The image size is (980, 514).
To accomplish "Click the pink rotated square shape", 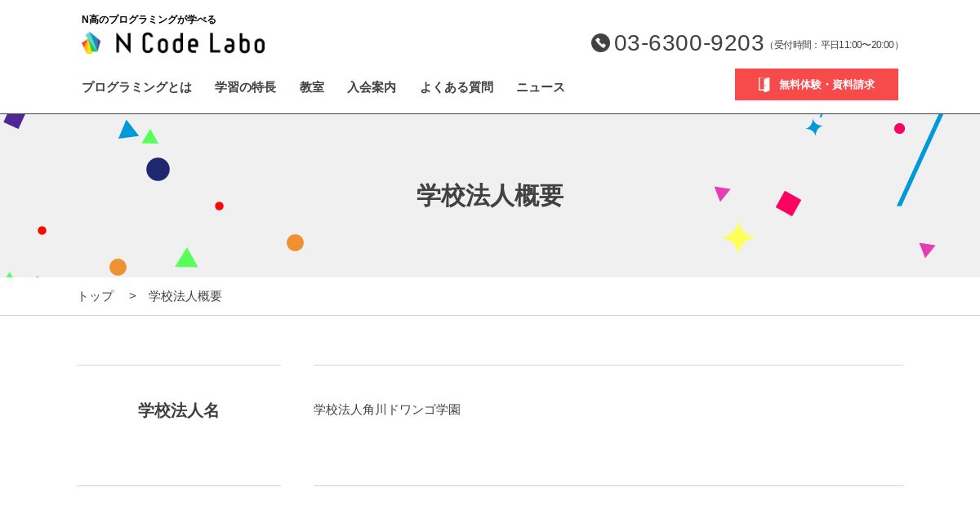I will 788,203.
